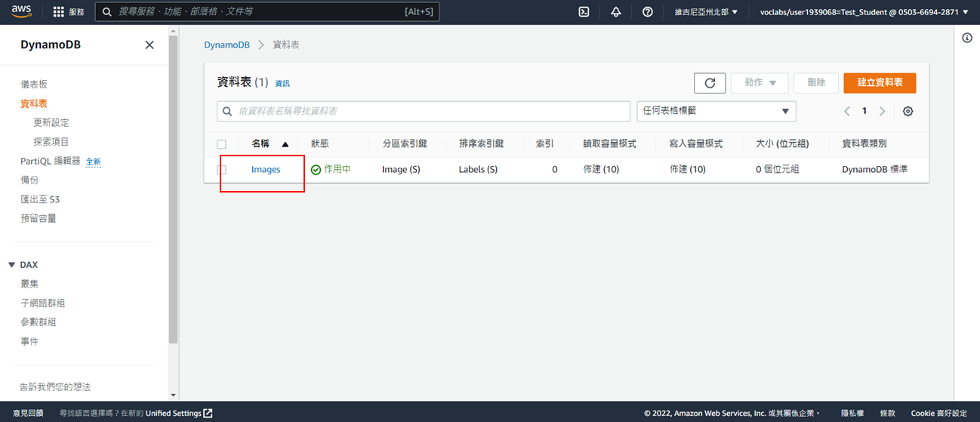Viewport: 980px width, 422px height.
Task: Click the 刪除 button
Action: [x=816, y=83]
